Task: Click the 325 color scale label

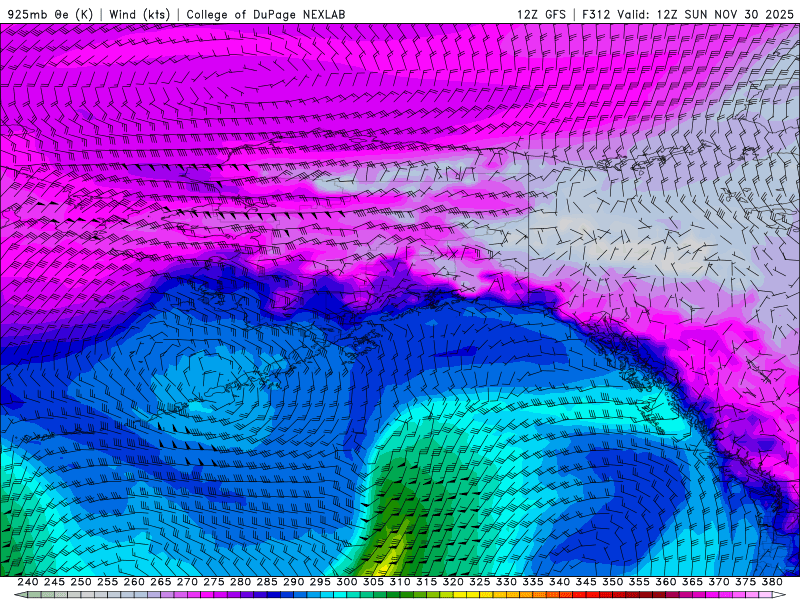Action: [x=480, y=582]
